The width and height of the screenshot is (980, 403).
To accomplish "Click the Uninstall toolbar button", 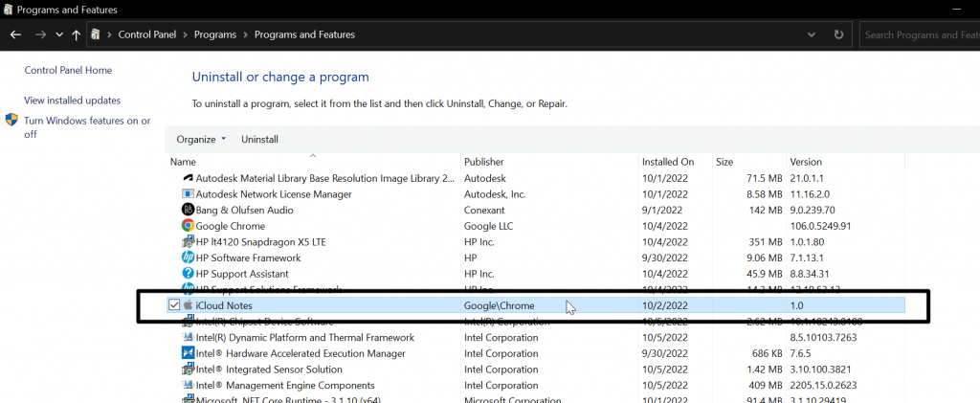I will point(260,140).
